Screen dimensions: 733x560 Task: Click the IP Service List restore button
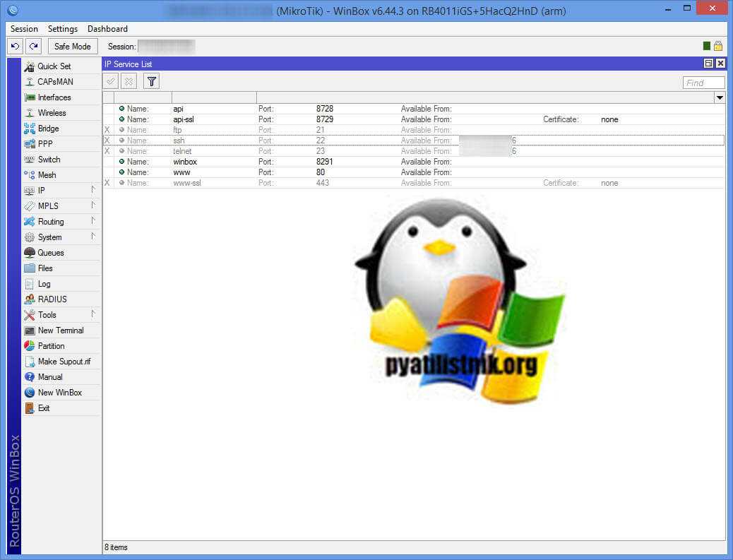tap(709, 64)
